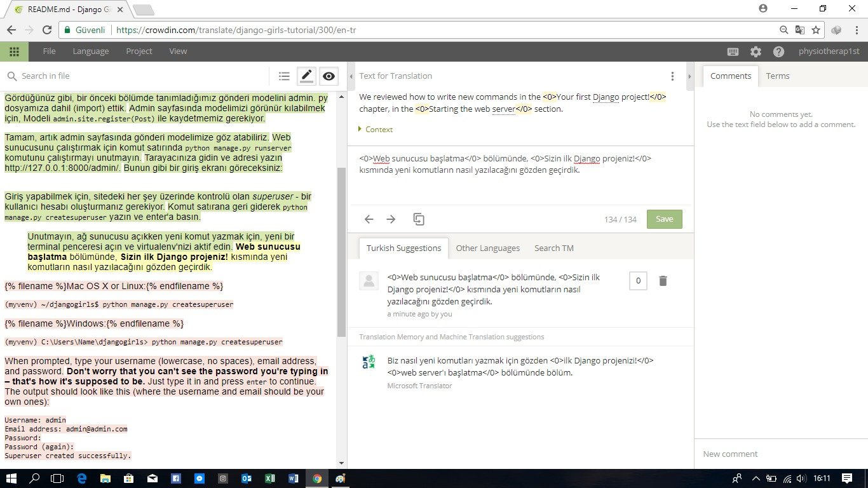
Task: Open the editor settings gear
Action: 756,51
